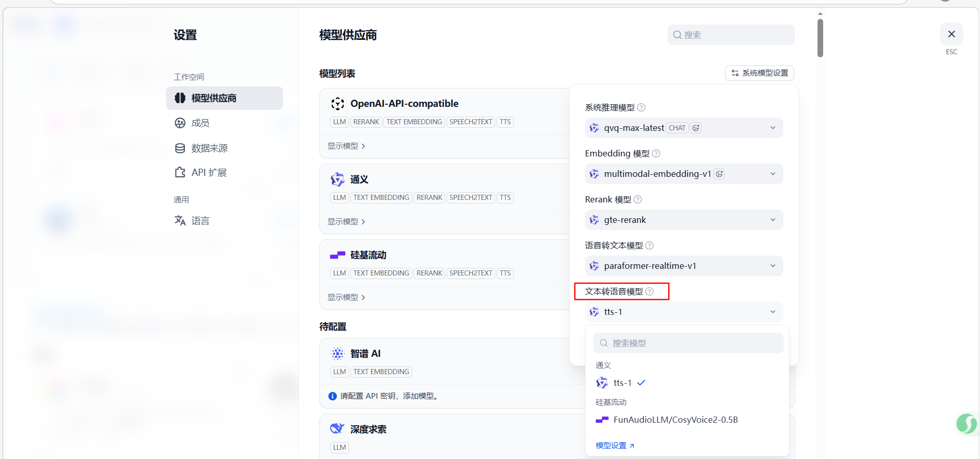This screenshot has width=980, height=459.
Task: Collapse the 文本转语音模型 tts-1 dropdown
Action: 684,312
